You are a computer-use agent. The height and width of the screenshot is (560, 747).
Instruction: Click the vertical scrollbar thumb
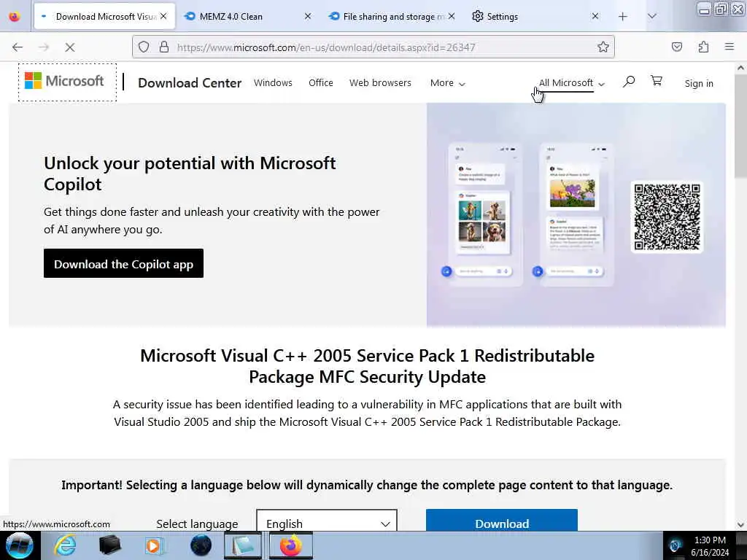741,126
